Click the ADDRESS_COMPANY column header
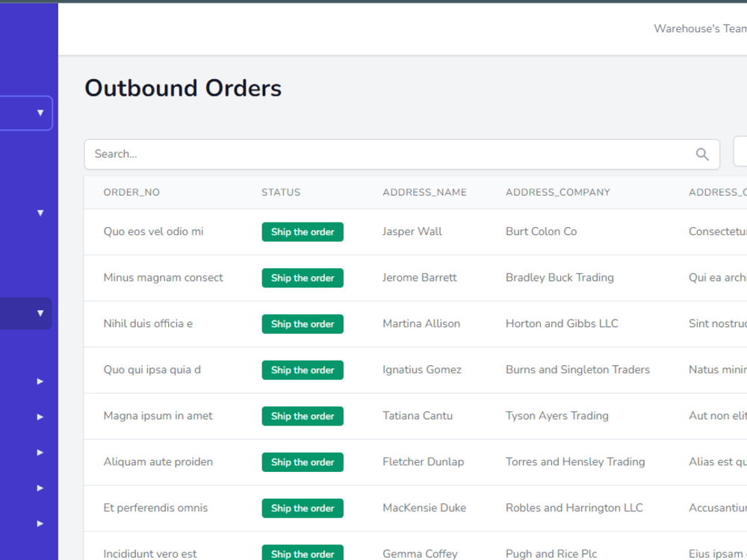 coord(557,192)
